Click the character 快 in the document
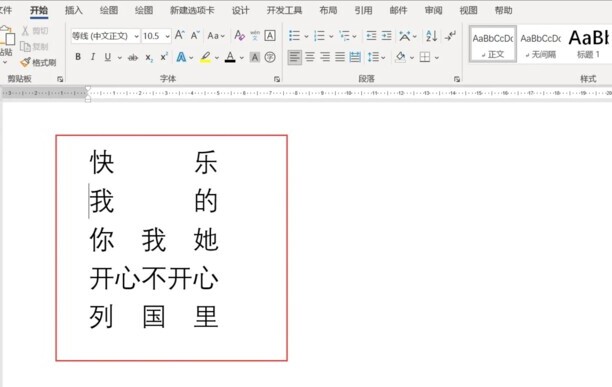 102,162
